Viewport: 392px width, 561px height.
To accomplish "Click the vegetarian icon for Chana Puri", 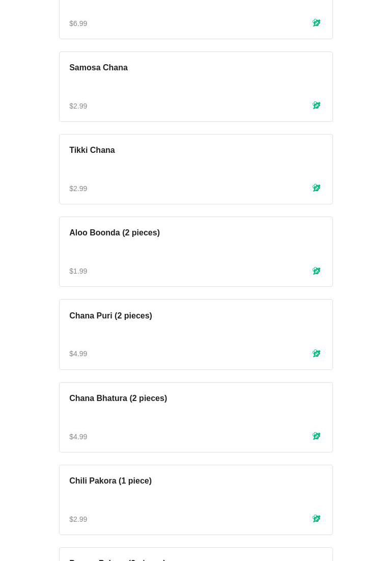I will point(316,353).
